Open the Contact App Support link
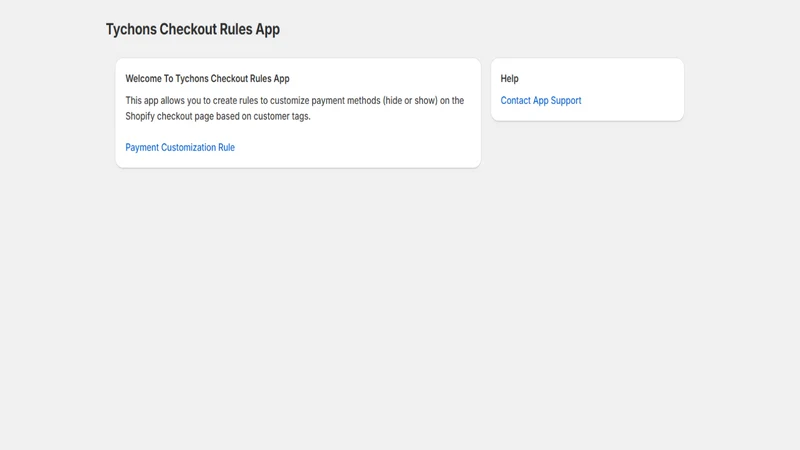 [541, 101]
